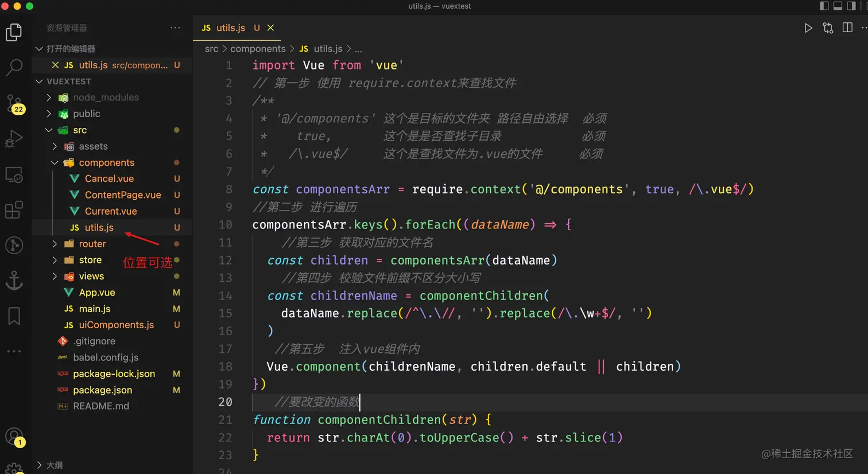
Task: Open the Accounts menu icon
Action: (x=14, y=437)
